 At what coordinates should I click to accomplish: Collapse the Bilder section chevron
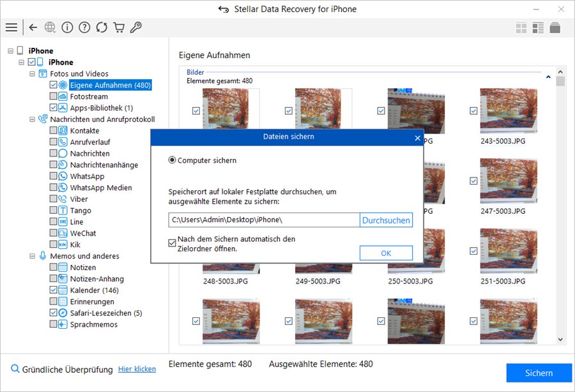click(x=548, y=77)
